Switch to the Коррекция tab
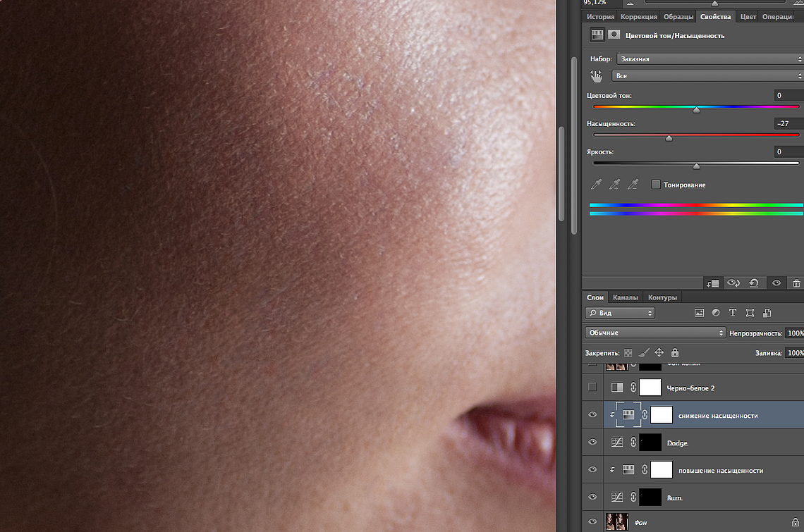Image resolution: width=804 pixels, height=532 pixels. 639,17
